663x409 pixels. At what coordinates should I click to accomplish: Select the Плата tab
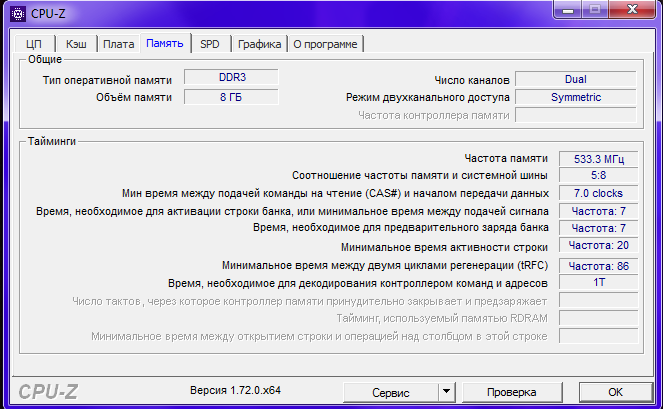[119, 44]
